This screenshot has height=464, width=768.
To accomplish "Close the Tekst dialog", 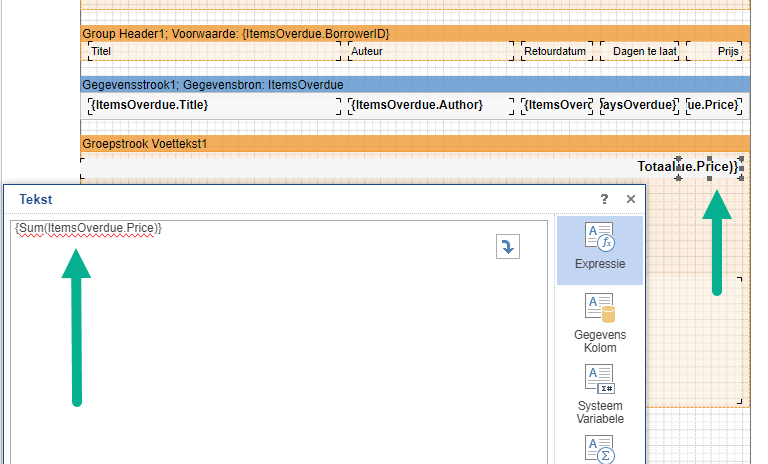I will [x=631, y=200].
